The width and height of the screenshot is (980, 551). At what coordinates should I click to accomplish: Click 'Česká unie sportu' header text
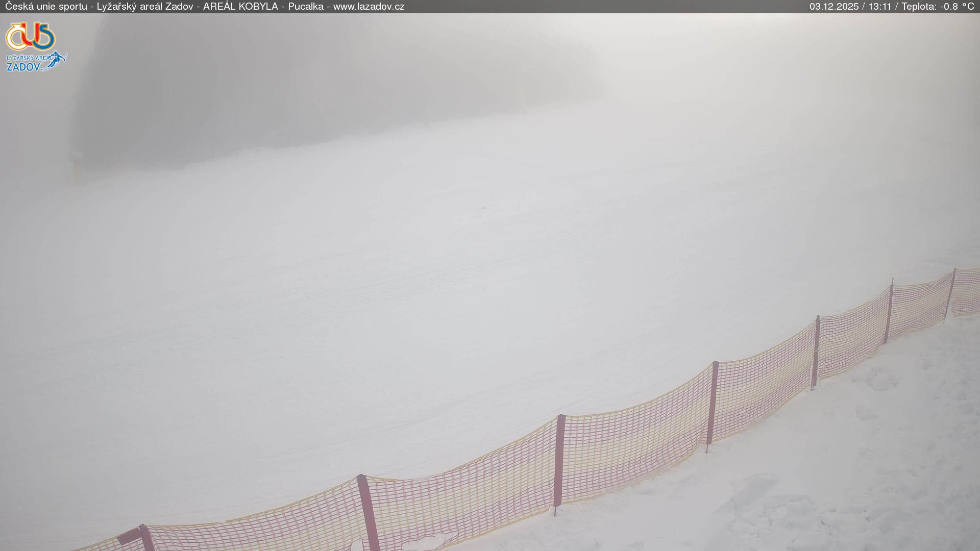coord(46,7)
